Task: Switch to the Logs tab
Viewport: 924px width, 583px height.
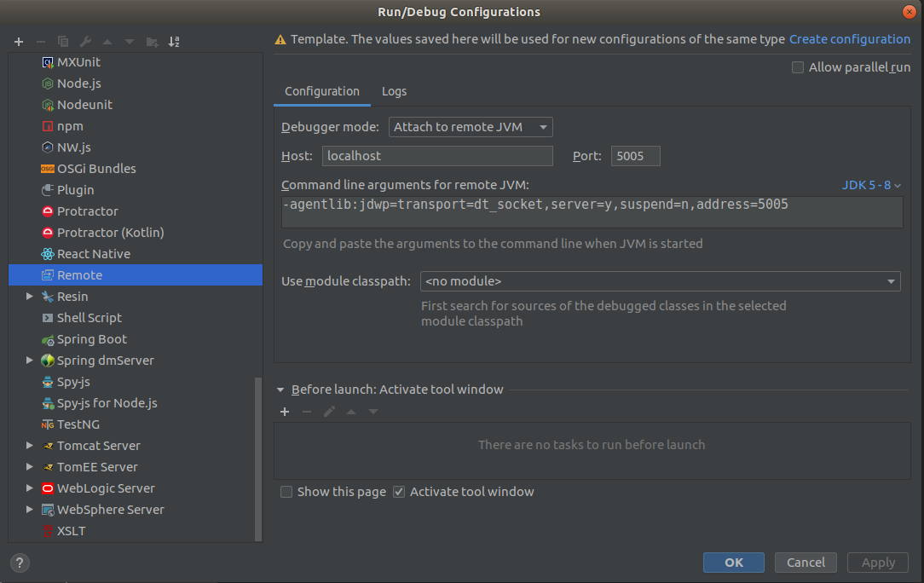Action: pyautogui.click(x=394, y=91)
